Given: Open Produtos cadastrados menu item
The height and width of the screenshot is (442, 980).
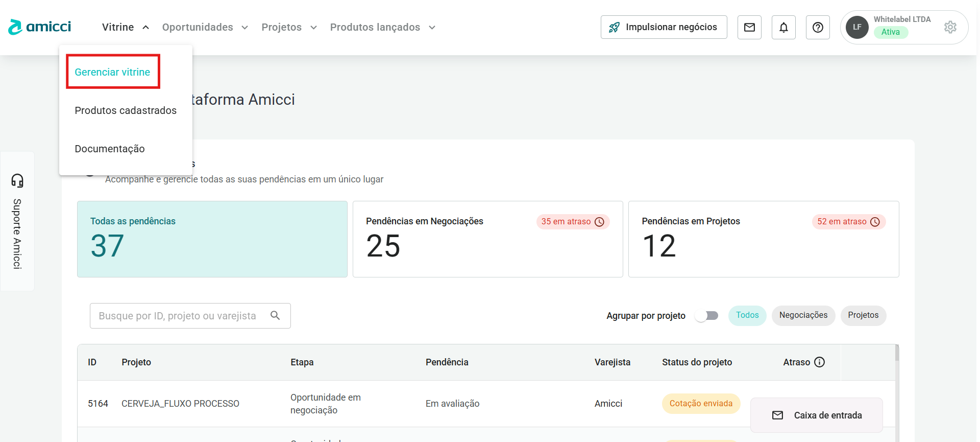Looking at the screenshot, I should click(x=126, y=110).
